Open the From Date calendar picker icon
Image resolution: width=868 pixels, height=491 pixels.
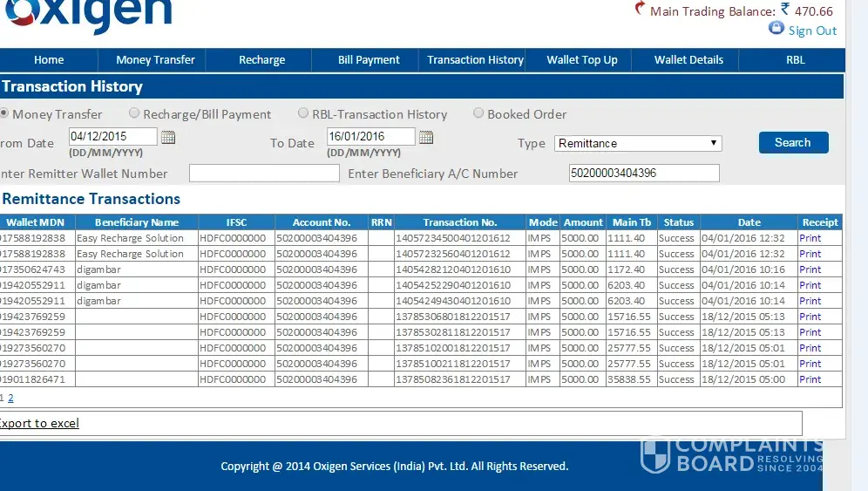click(x=168, y=137)
